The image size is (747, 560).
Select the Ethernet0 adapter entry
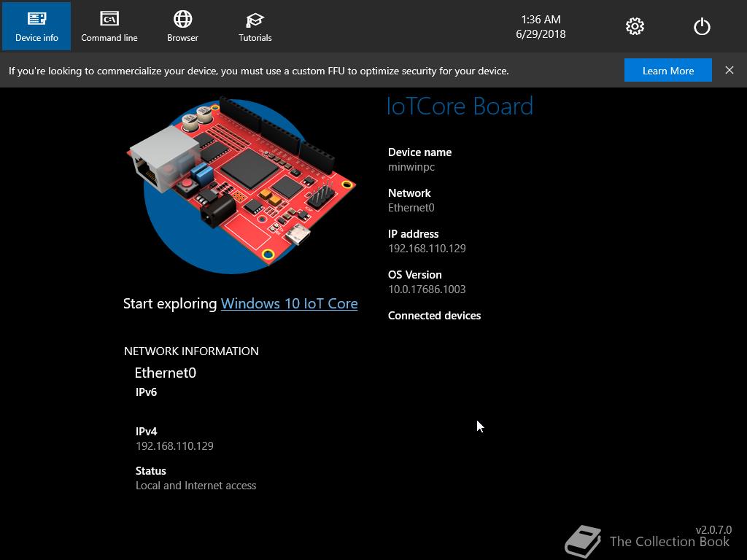click(x=166, y=373)
